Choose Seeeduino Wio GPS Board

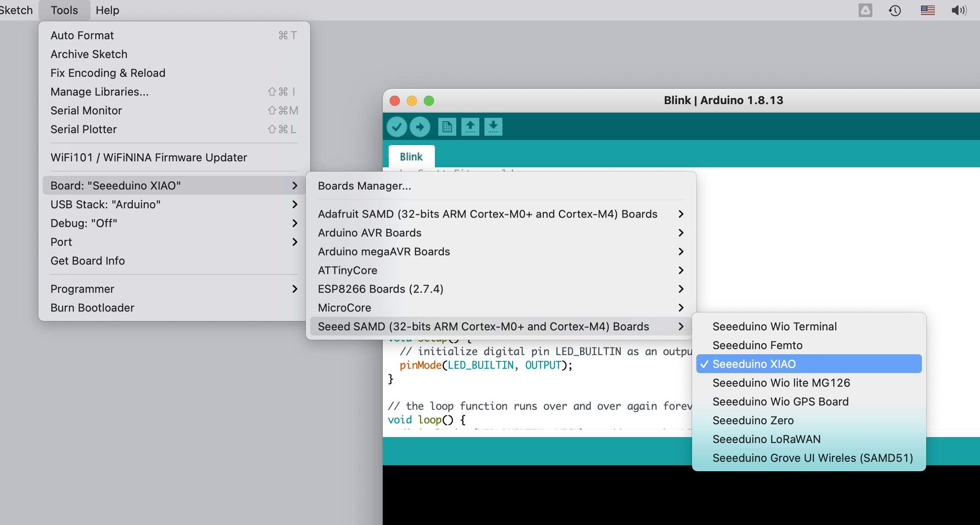809,401
